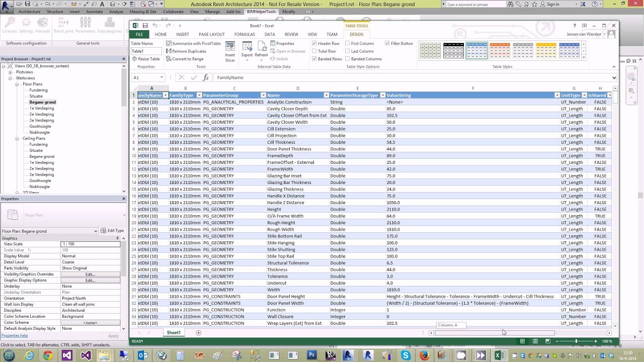This screenshot has height=362, width=644.
Task: Click the Table Name input field
Action: pyautogui.click(x=146, y=51)
